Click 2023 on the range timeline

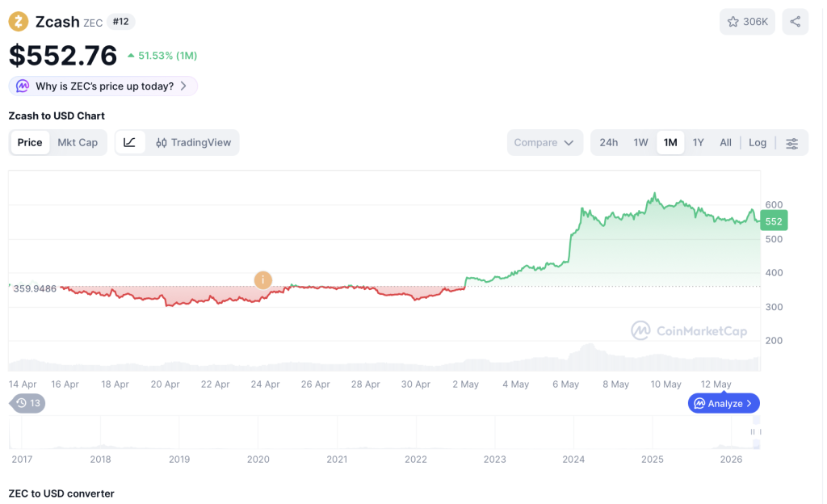495,460
